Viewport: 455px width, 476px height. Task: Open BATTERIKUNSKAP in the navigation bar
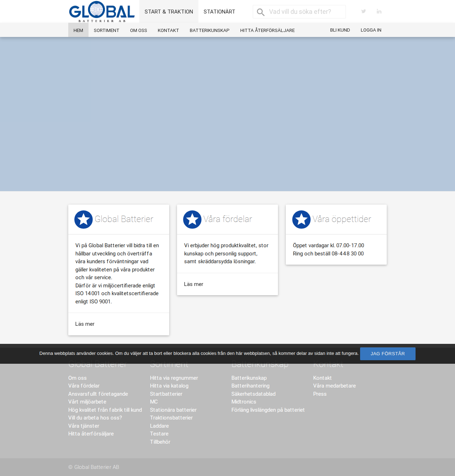(x=210, y=30)
